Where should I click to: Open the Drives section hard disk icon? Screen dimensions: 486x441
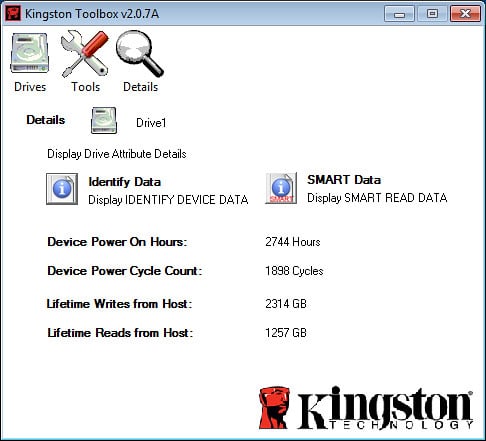click(30, 53)
